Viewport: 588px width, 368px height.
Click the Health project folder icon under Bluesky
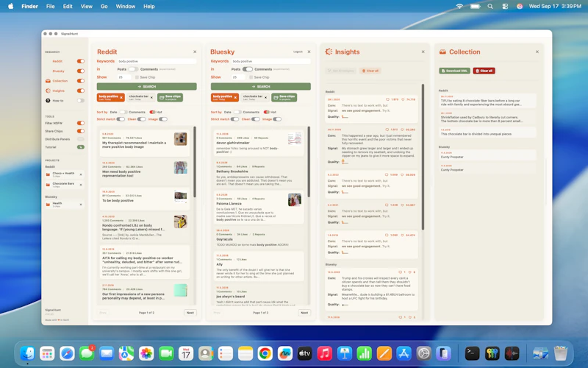48,205
